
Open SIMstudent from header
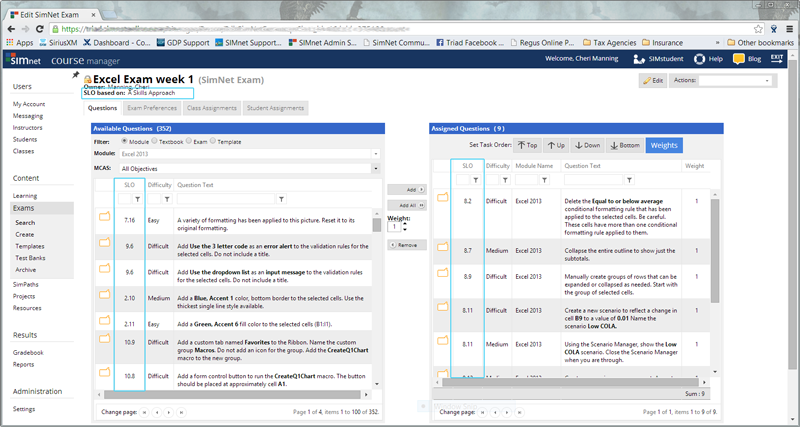[x=658, y=59]
